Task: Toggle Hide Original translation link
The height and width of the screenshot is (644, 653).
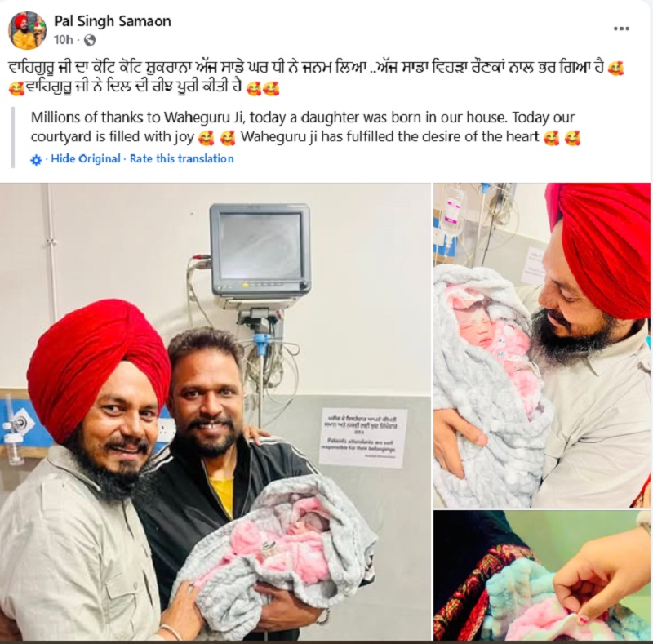Action: click(86, 158)
